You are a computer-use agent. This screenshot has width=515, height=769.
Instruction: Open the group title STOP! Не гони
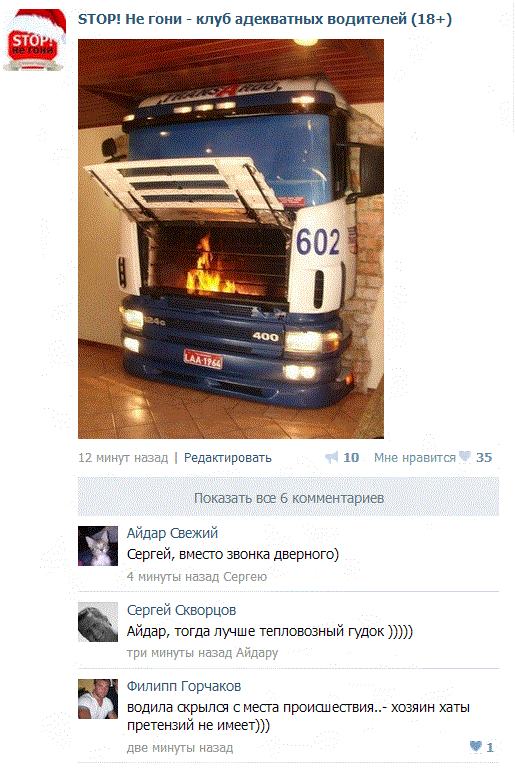click(x=265, y=19)
